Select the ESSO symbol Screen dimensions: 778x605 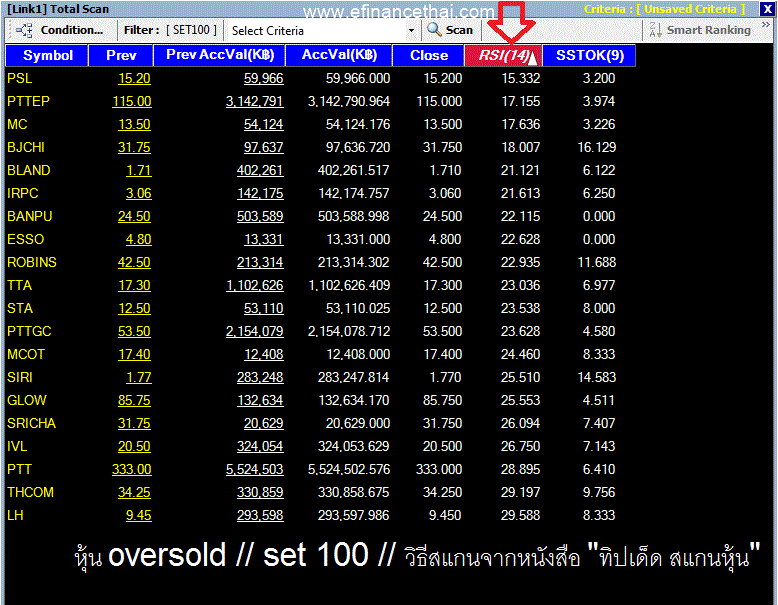pyautogui.click(x=26, y=239)
